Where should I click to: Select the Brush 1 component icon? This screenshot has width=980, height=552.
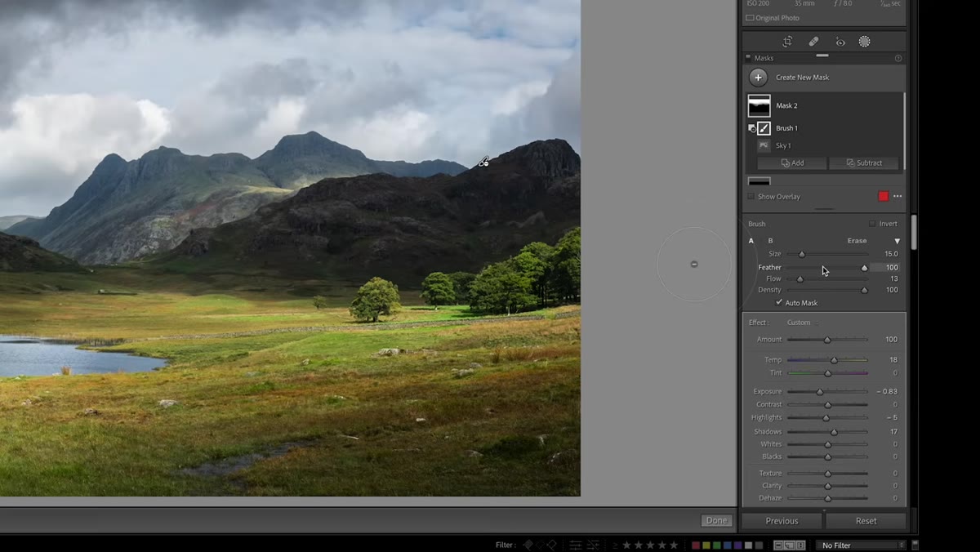(764, 128)
